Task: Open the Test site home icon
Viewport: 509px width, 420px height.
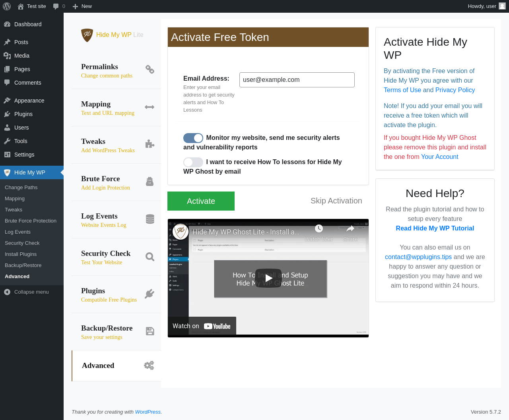Action: click(21, 6)
